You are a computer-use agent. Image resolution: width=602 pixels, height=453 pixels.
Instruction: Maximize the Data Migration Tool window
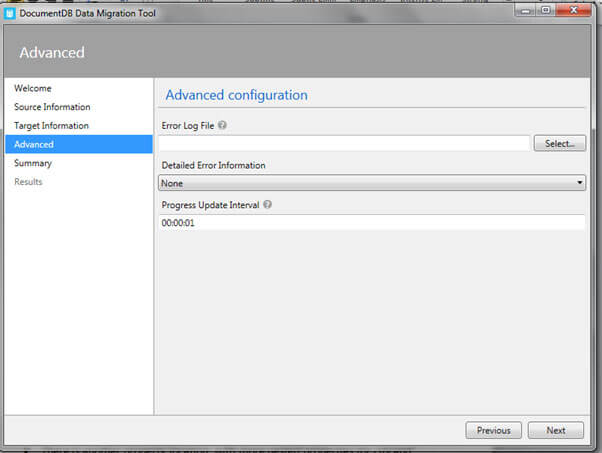click(545, 10)
